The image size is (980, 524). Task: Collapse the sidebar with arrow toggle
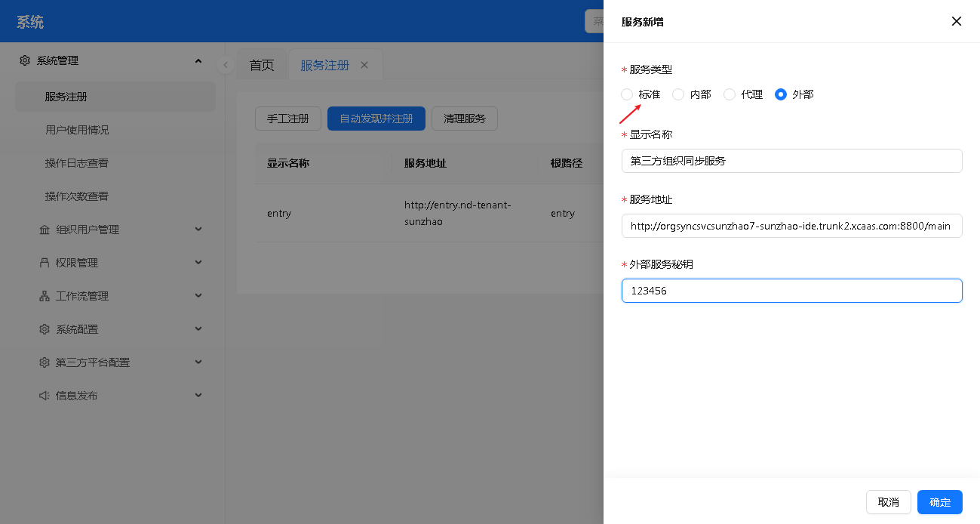[x=225, y=65]
